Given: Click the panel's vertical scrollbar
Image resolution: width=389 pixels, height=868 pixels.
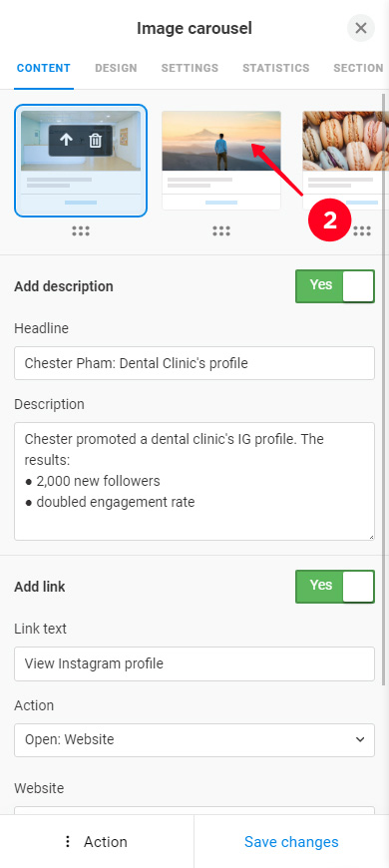Looking at the screenshot, I should click(383, 387).
